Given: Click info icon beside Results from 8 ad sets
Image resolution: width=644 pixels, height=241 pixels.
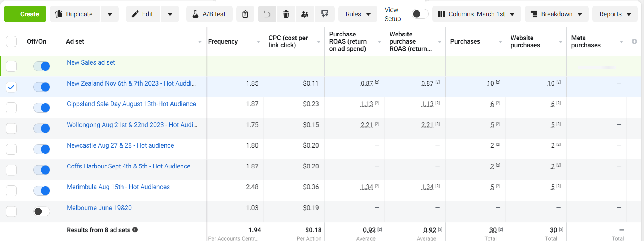Looking at the screenshot, I should (135, 230).
